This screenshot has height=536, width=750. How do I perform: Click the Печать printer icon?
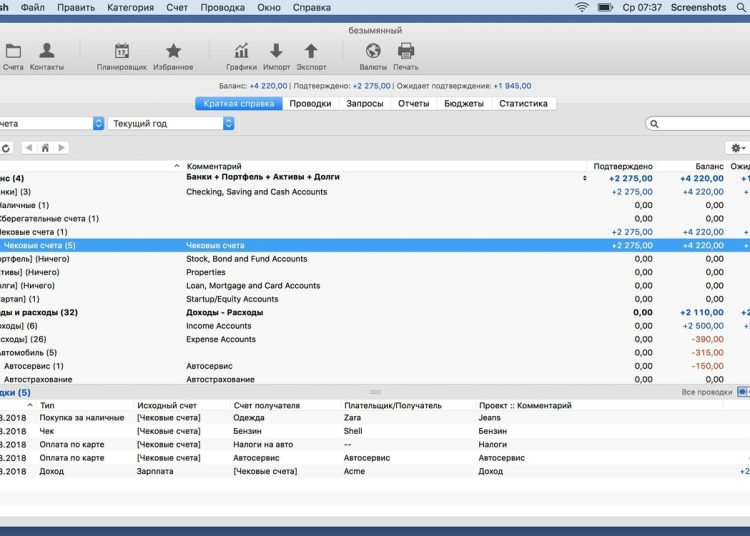[406, 51]
